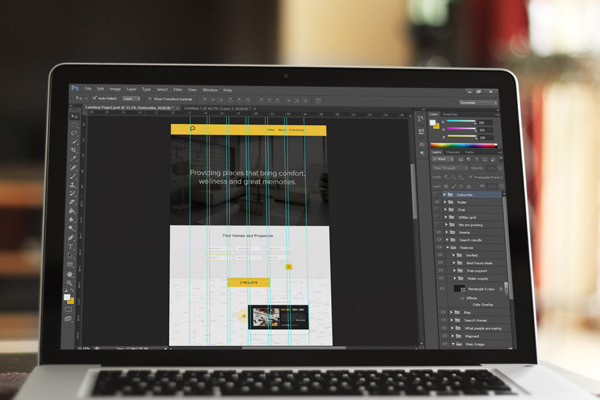Screen dimensions: 600x400
Task: Toggle the Auto-Select checkbox
Action: [x=95, y=98]
